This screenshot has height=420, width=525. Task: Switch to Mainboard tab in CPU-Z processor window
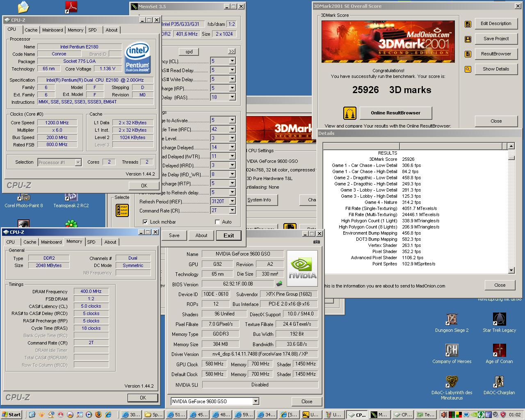point(52,30)
